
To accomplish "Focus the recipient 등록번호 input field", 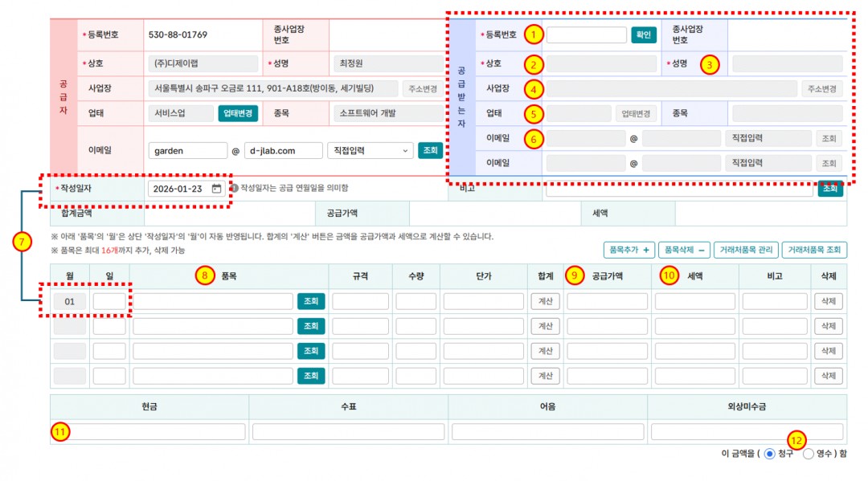I will point(586,35).
